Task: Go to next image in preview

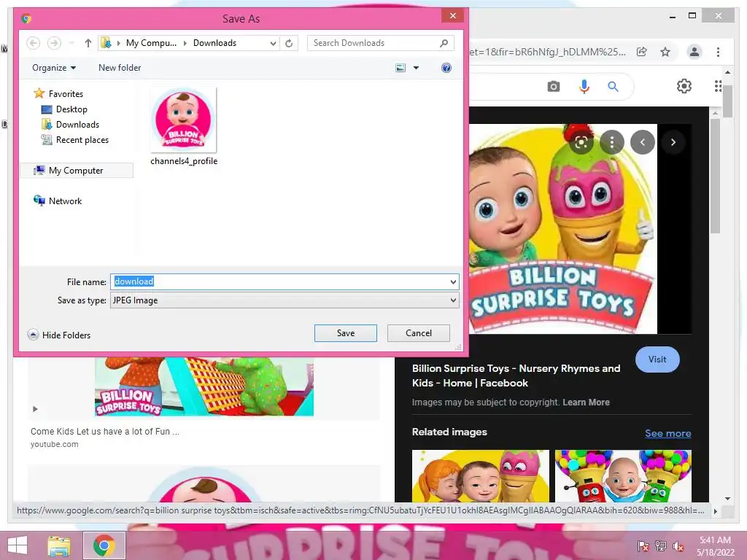Action: (673, 142)
